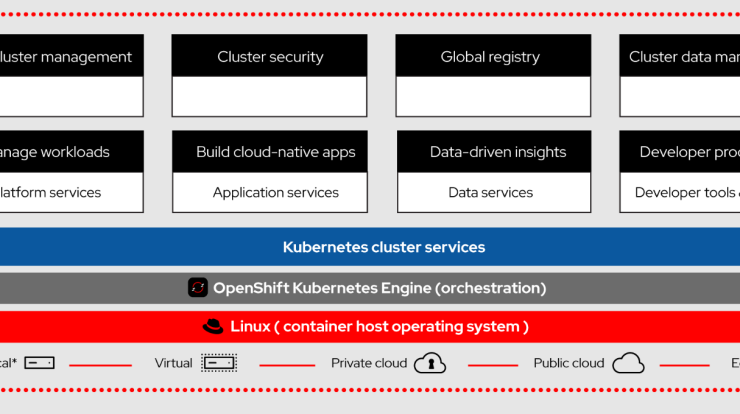Image resolution: width=740 pixels, height=414 pixels.
Task: Click the Data services label
Action: click(x=490, y=193)
